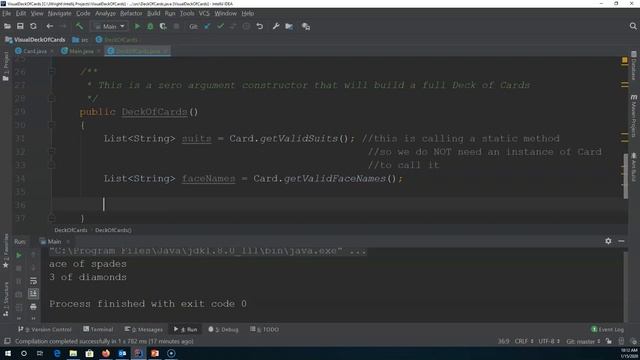The height and width of the screenshot is (360, 640).
Task: Navigate back with the left arrow
Action: [x=49, y=26]
